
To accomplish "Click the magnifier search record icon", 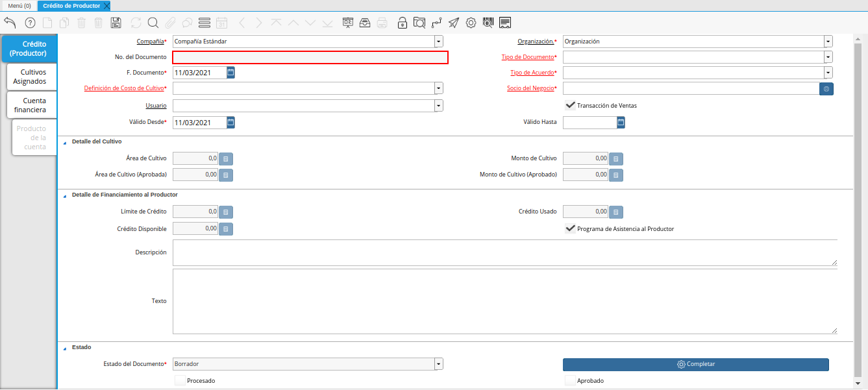I will (153, 23).
